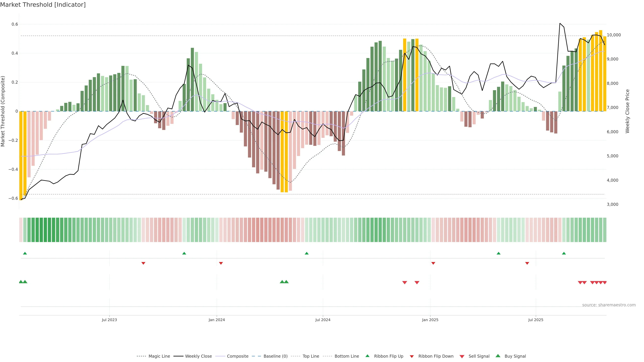Click the Jul 2023 x-axis label
Screen dimensions: 644x362
[x=109, y=320]
